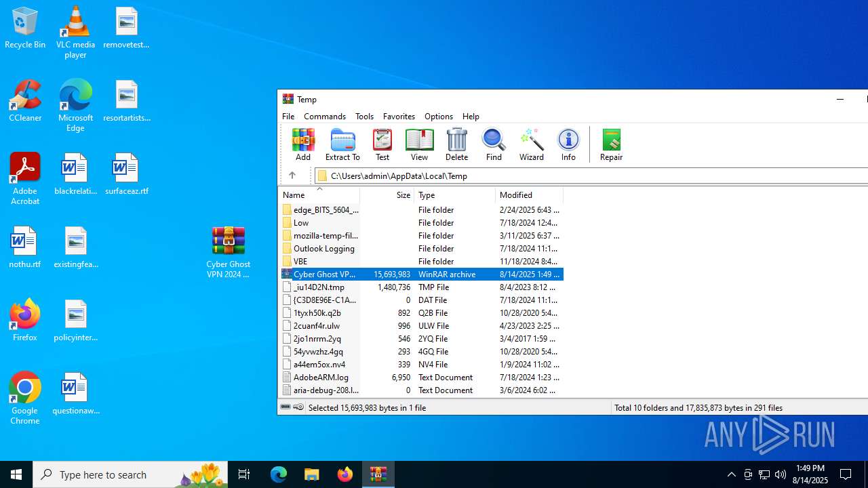This screenshot has width=868, height=488.
Task: Run the Test archive tool
Action: point(382,145)
